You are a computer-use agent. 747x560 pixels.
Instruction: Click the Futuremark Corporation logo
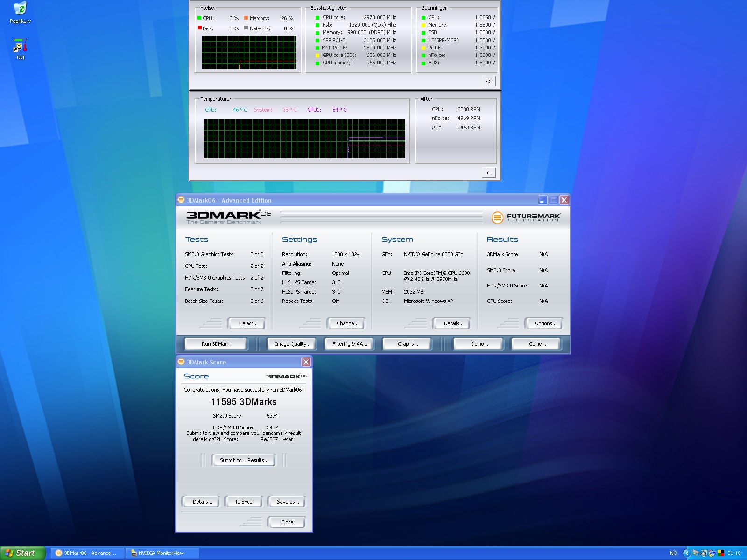coord(526,217)
